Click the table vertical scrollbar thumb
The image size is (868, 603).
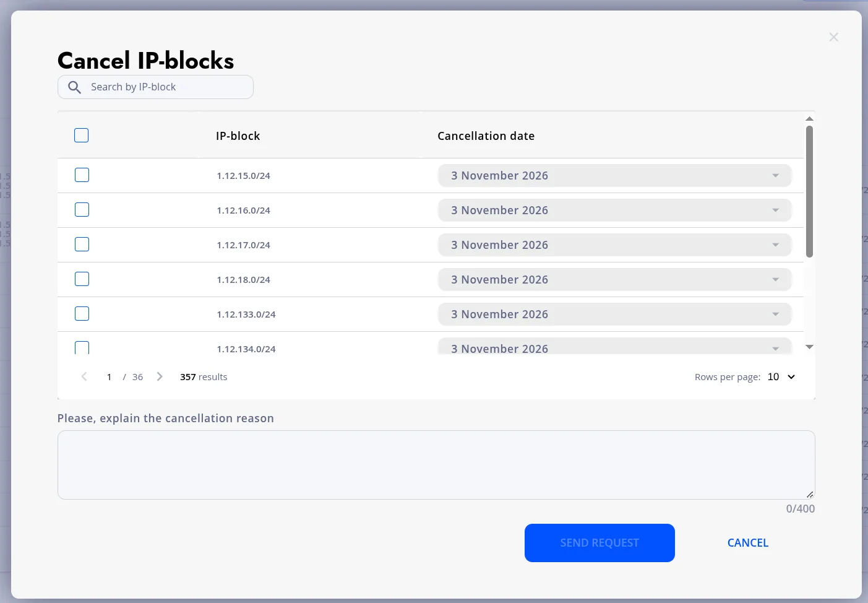[x=809, y=191]
